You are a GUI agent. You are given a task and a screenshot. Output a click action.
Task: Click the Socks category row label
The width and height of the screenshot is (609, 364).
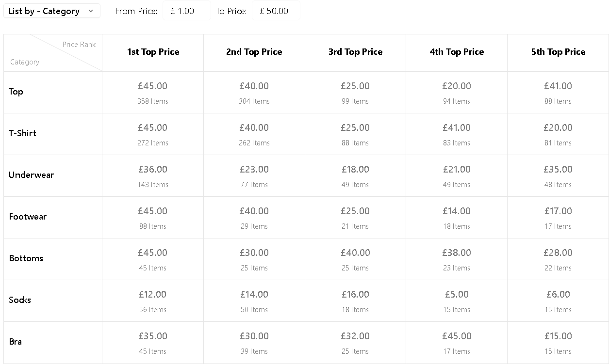point(20,300)
